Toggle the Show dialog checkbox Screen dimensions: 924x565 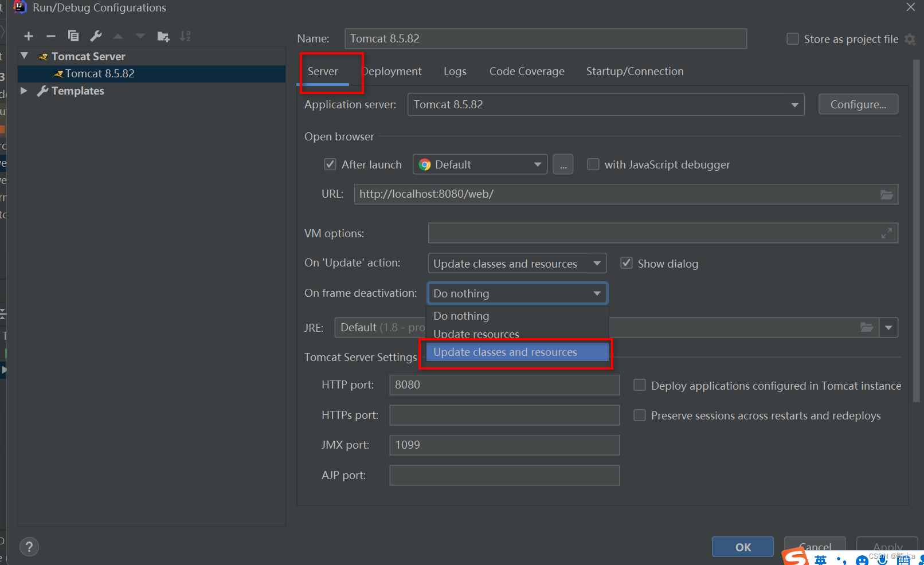(627, 263)
